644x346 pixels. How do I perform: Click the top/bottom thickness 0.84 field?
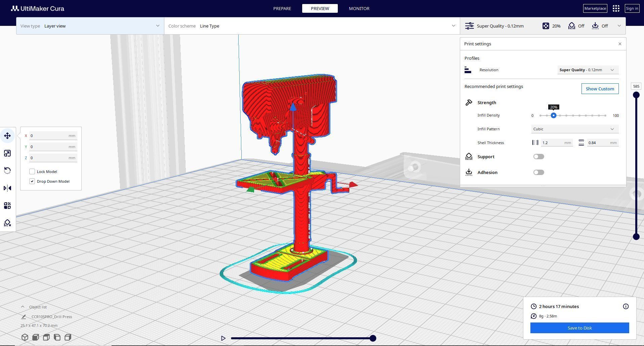pos(603,143)
